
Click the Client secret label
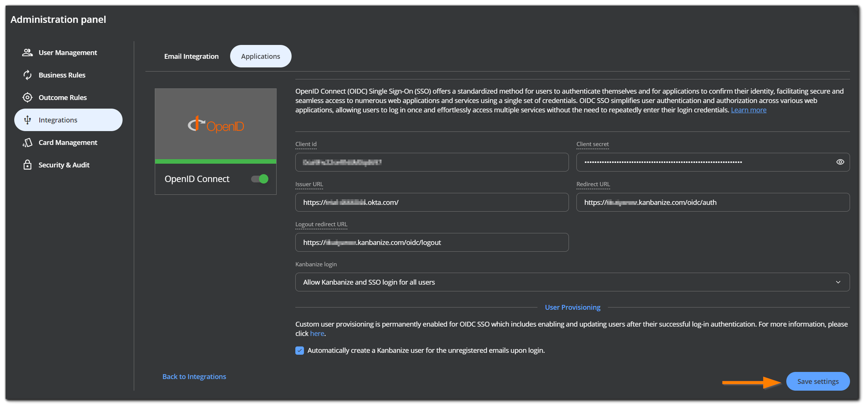[593, 144]
